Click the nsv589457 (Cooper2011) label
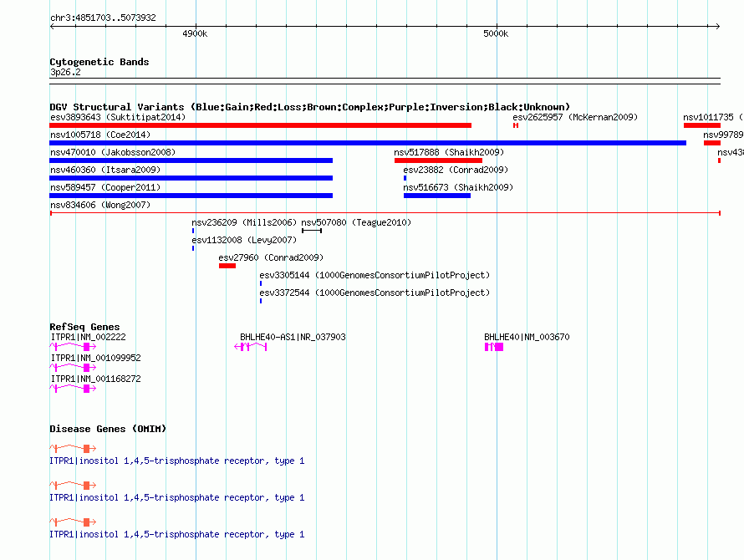This screenshot has width=744, height=560. [105, 187]
